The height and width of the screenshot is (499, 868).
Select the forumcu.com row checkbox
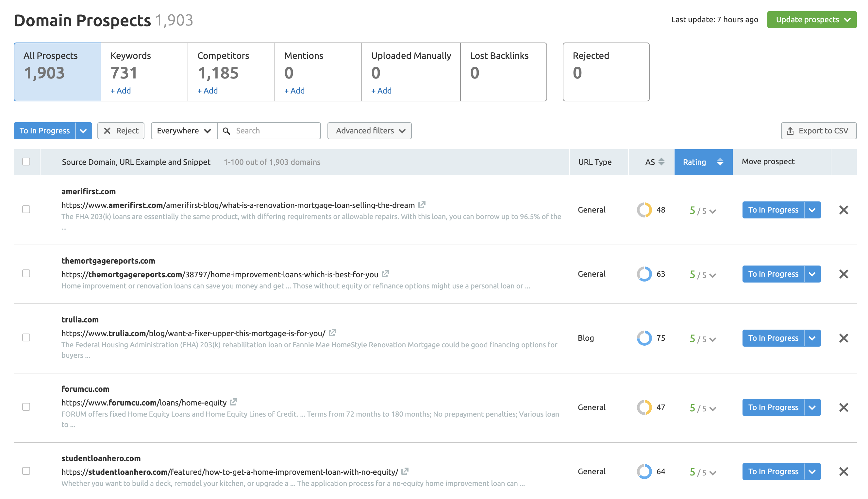tap(26, 406)
